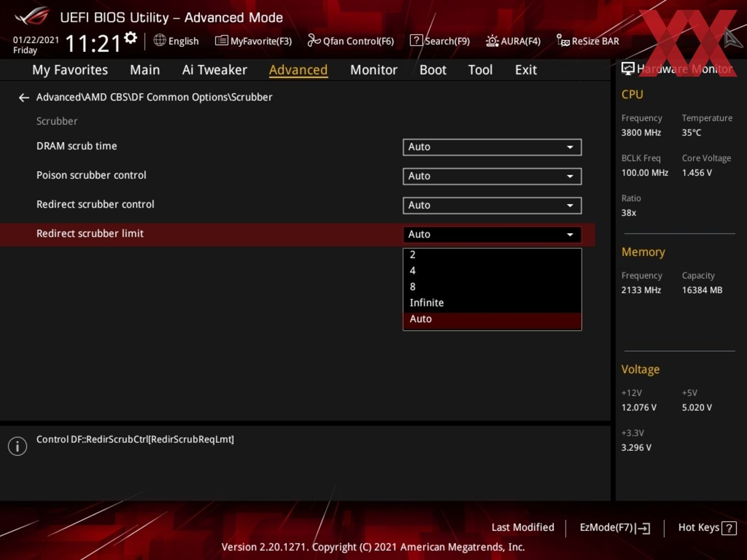This screenshot has height=560, width=747.
Task: Select the Redirect scrubber limit row label
Action: 90,233
